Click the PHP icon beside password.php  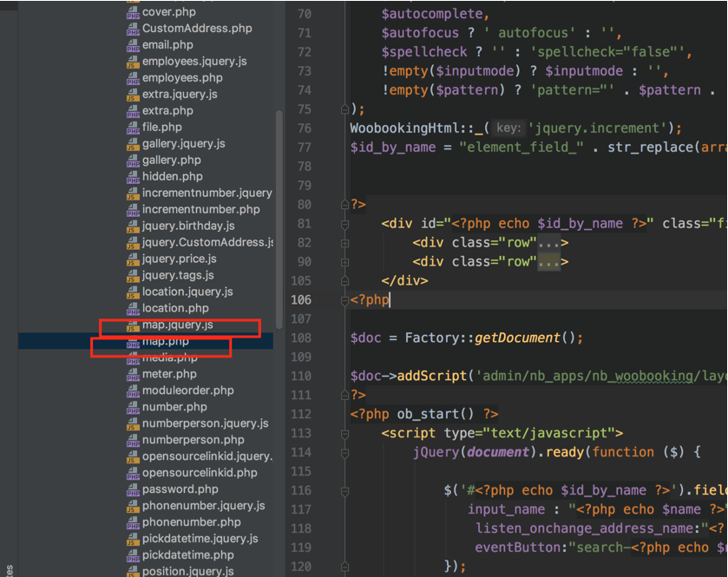point(133,490)
